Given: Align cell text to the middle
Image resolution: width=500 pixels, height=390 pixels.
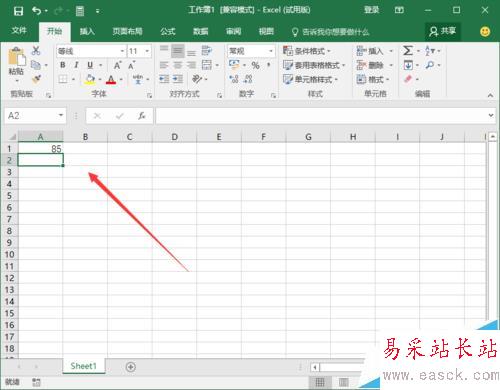Looking at the screenshot, I should coord(177,51).
